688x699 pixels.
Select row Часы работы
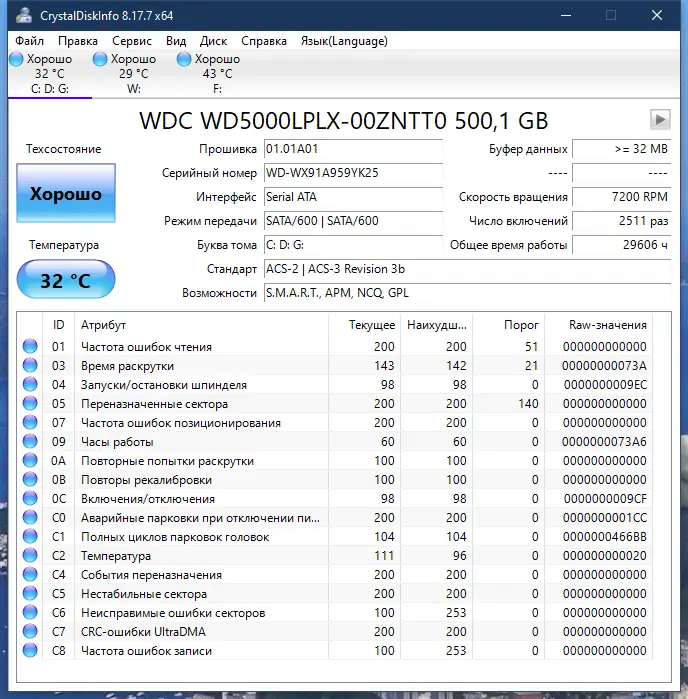(335, 441)
